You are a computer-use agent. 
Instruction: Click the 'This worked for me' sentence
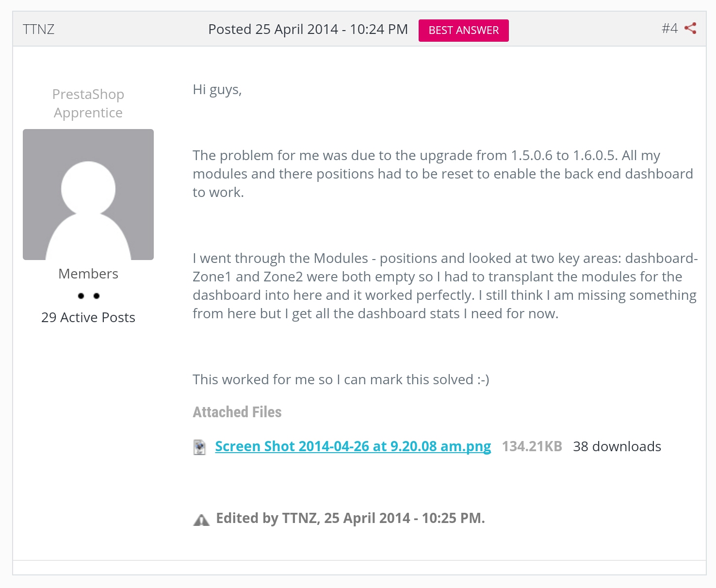coord(341,379)
